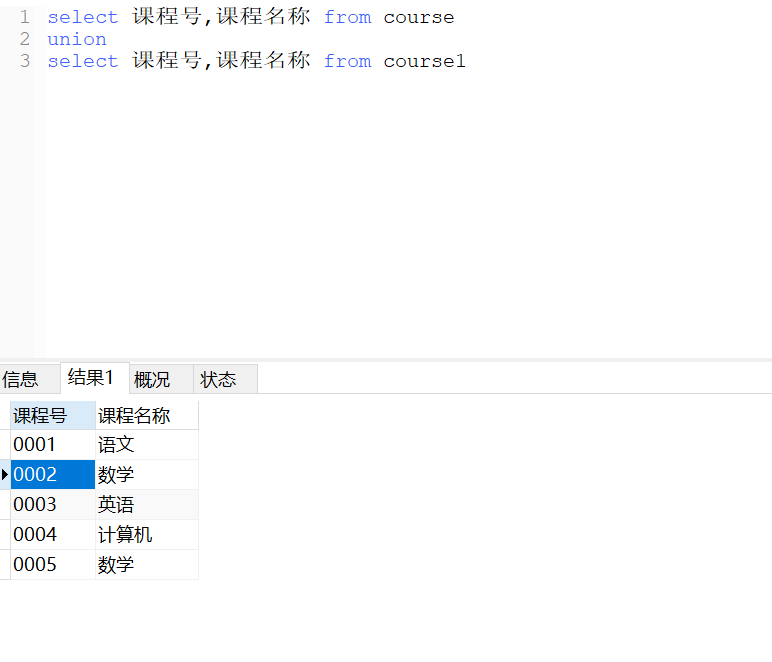Click line number 2 in gutter
772x662 pixels.
25,39
